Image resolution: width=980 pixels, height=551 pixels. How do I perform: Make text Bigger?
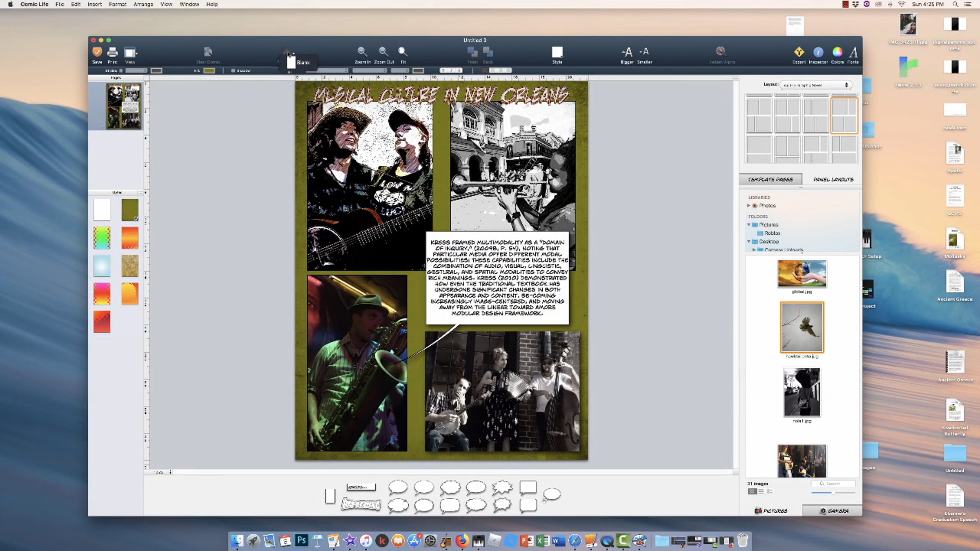[x=627, y=52]
